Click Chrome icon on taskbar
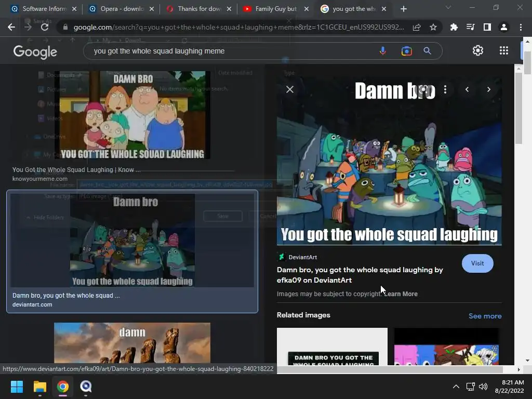Screen dimensions: 532x399 click(x=63, y=387)
